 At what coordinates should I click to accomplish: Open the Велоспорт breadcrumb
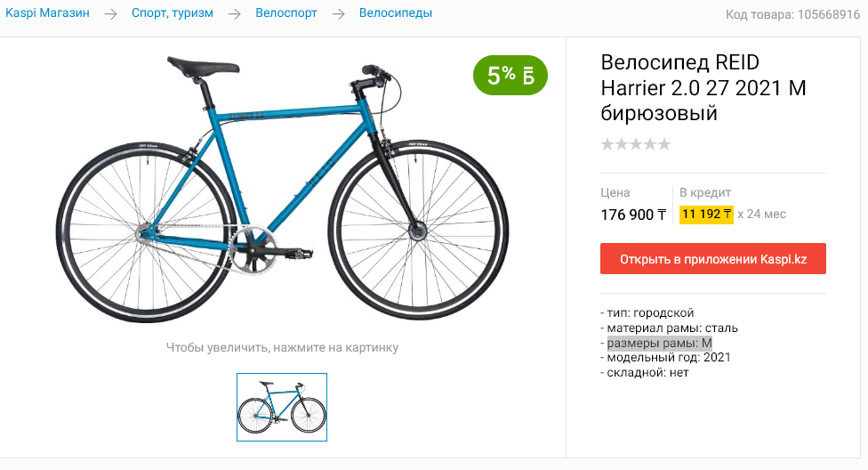285,13
